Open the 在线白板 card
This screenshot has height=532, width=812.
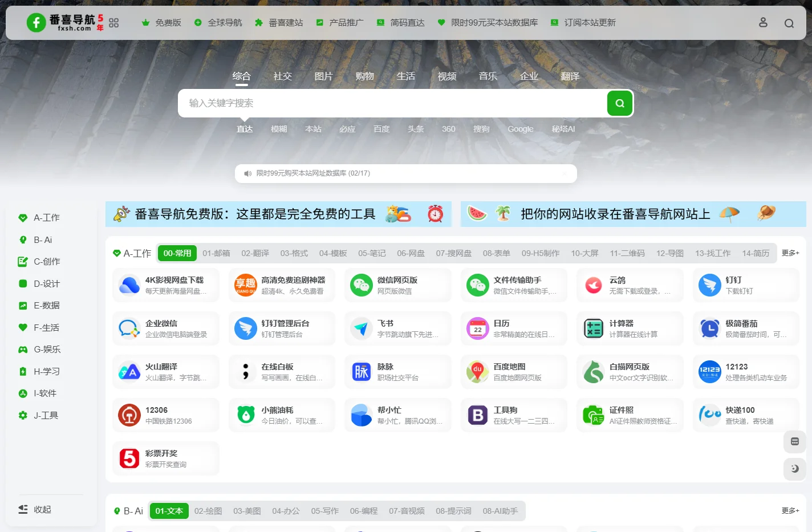point(282,372)
